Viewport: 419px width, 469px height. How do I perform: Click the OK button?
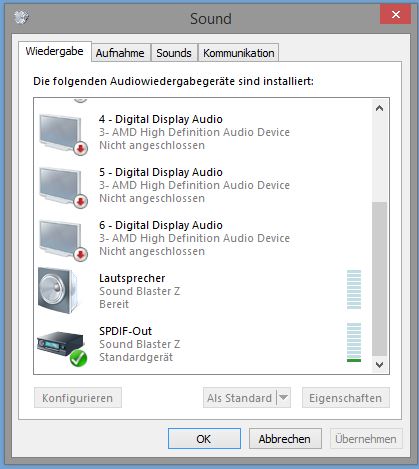tap(204, 439)
